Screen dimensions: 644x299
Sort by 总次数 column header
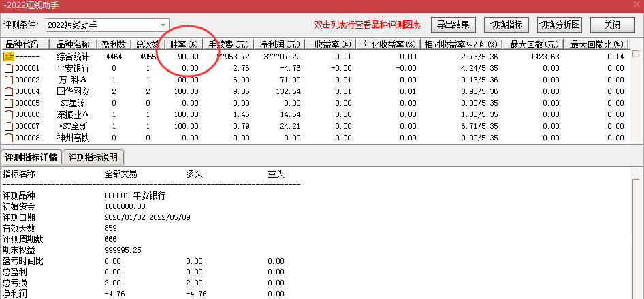point(148,44)
